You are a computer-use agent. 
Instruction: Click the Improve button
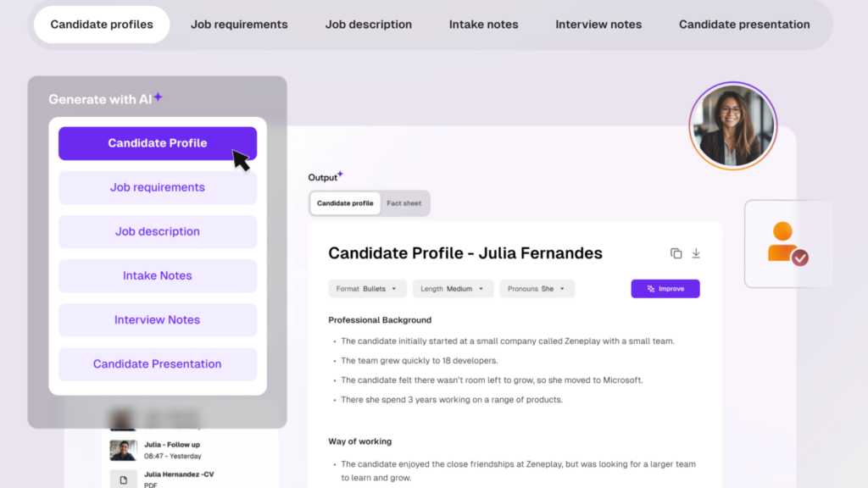[665, 289]
